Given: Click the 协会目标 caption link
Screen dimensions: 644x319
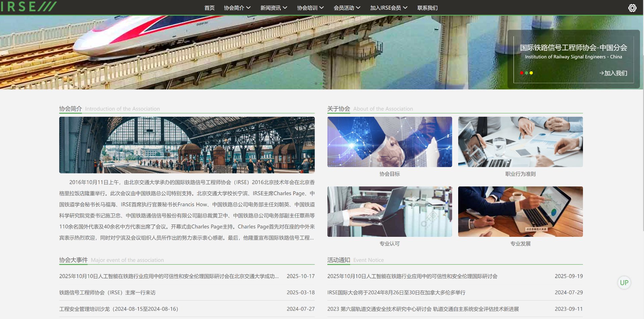Looking at the screenshot, I should pyautogui.click(x=390, y=174).
